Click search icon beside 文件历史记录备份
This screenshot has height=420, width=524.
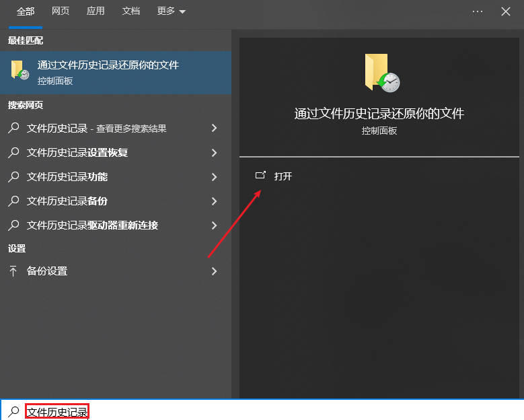[13, 201]
